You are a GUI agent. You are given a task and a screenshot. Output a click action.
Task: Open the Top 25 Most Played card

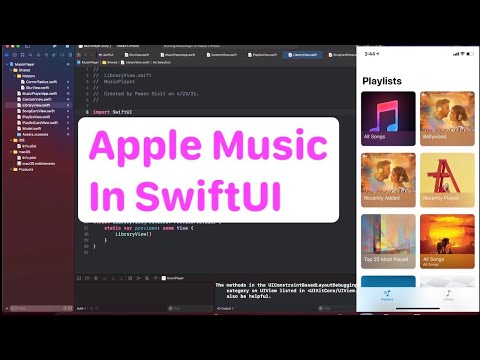[388, 241]
